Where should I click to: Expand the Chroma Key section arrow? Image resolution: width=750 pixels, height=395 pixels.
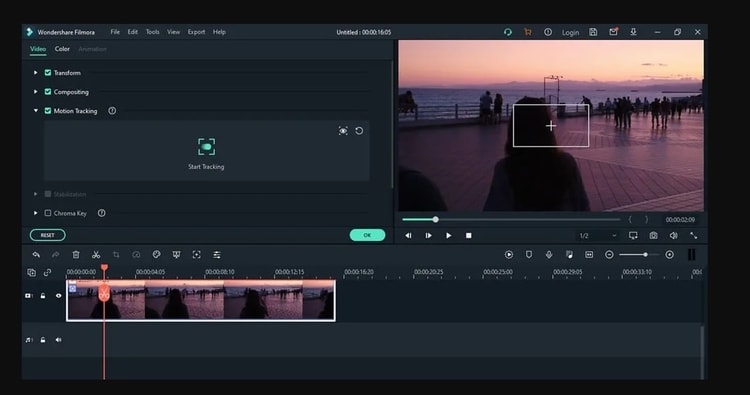pos(35,213)
